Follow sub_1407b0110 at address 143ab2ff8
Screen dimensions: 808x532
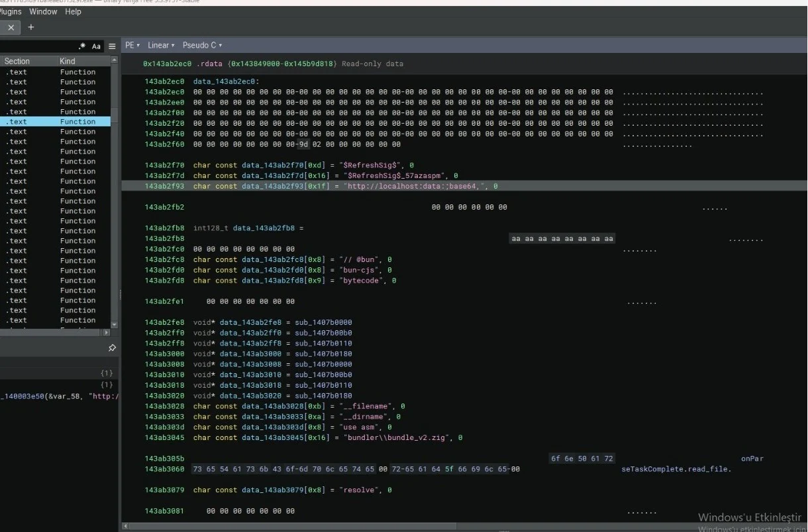click(x=324, y=343)
